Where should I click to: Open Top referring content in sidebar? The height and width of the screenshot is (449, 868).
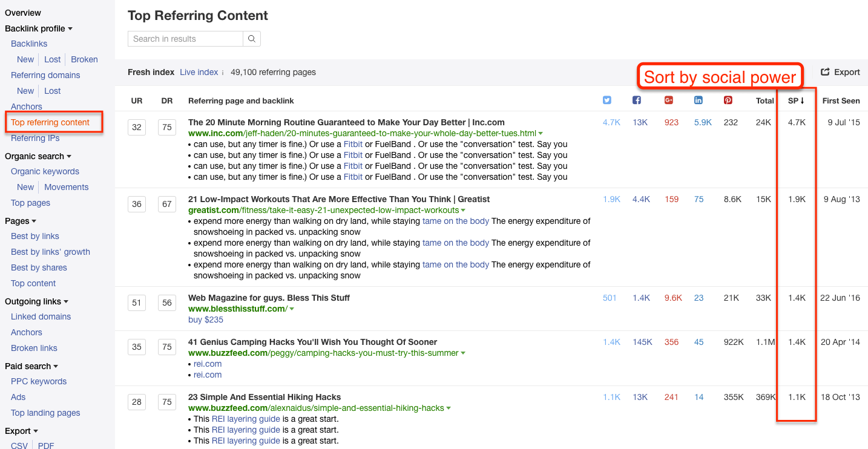(x=50, y=122)
